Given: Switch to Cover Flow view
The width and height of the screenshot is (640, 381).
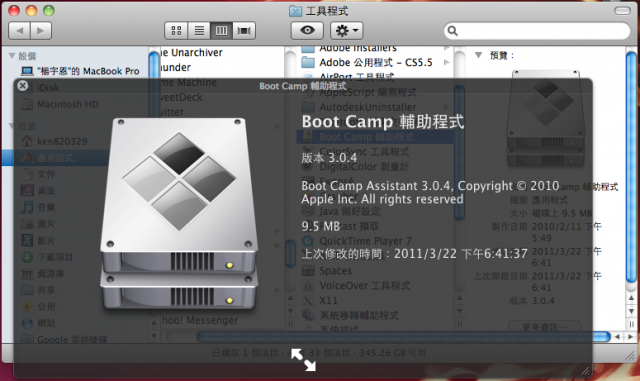Looking at the screenshot, I should tap(244, 31).
